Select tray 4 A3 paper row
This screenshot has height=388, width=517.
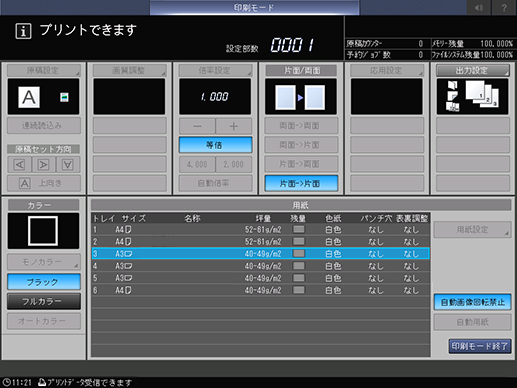261,266
